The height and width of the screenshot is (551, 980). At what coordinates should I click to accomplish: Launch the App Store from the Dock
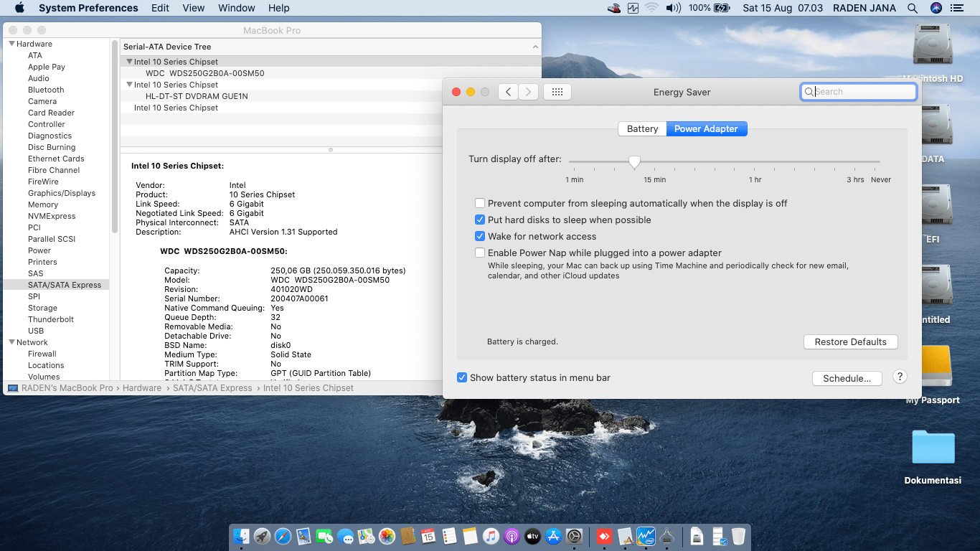[553, 536]
